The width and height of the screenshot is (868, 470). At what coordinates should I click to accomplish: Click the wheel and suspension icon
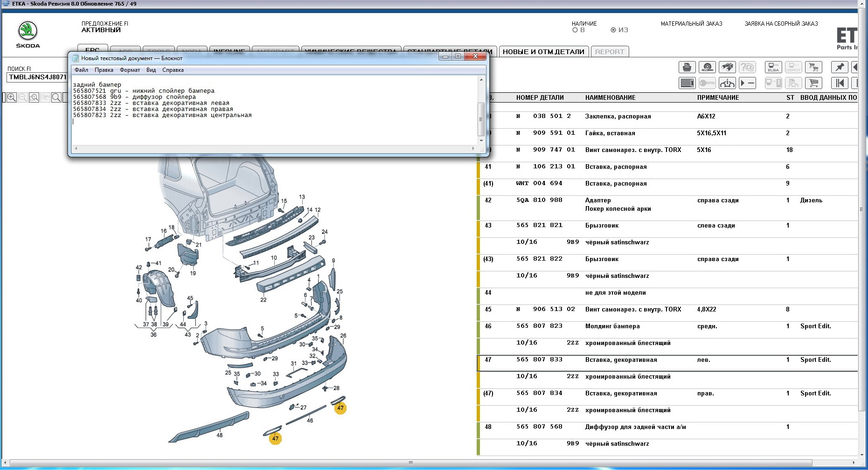pos(707,67)
